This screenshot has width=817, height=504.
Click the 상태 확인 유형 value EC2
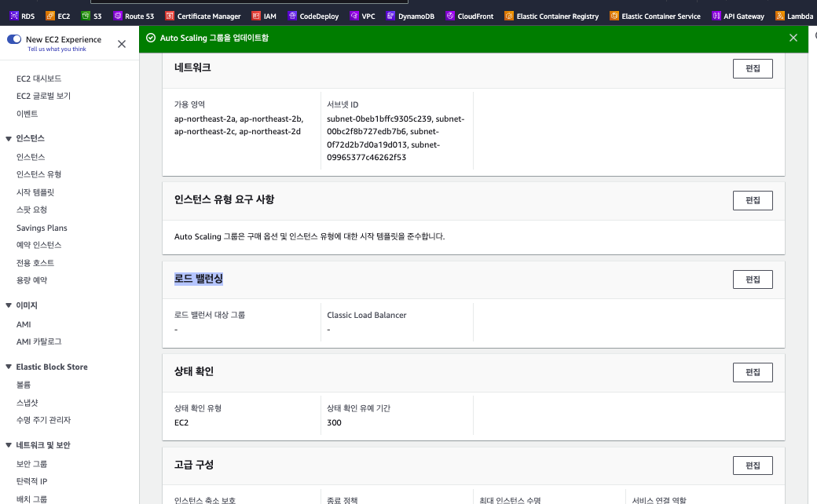coord(181,423)
